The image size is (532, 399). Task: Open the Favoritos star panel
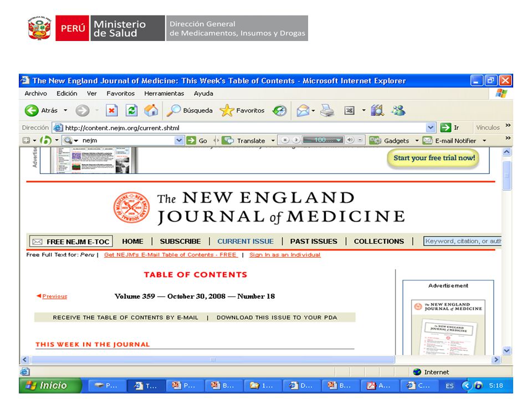[242, 111]
